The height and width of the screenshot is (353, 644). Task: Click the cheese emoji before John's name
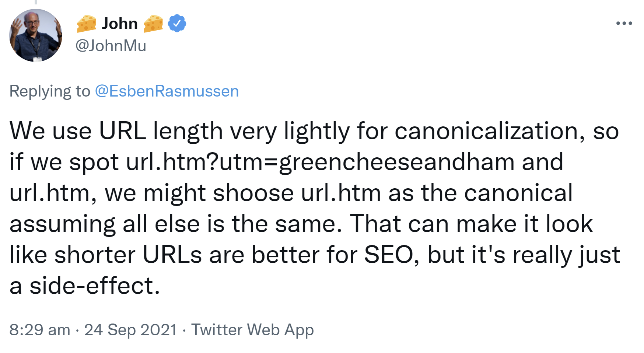tap(87, 23)
